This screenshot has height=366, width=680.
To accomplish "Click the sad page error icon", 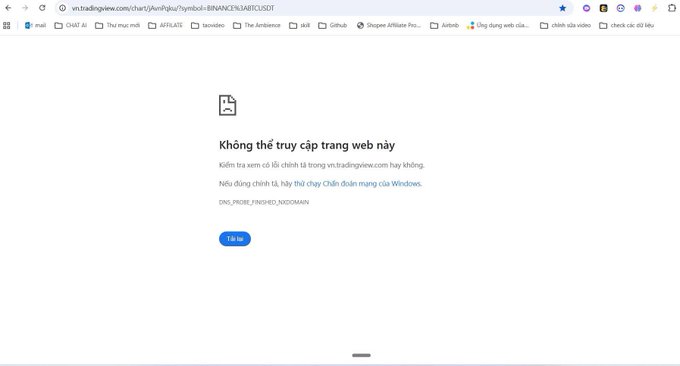I will (x=228, y=105).
